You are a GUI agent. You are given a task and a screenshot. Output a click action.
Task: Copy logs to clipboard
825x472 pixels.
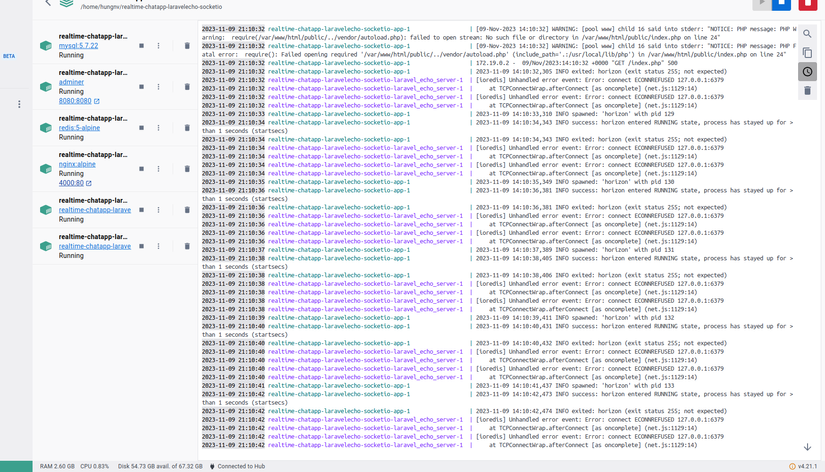pyautogui.click(x=807, y=53)
